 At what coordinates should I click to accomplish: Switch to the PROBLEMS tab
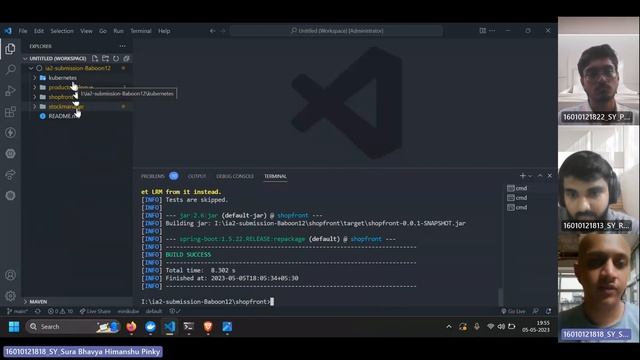153,176
